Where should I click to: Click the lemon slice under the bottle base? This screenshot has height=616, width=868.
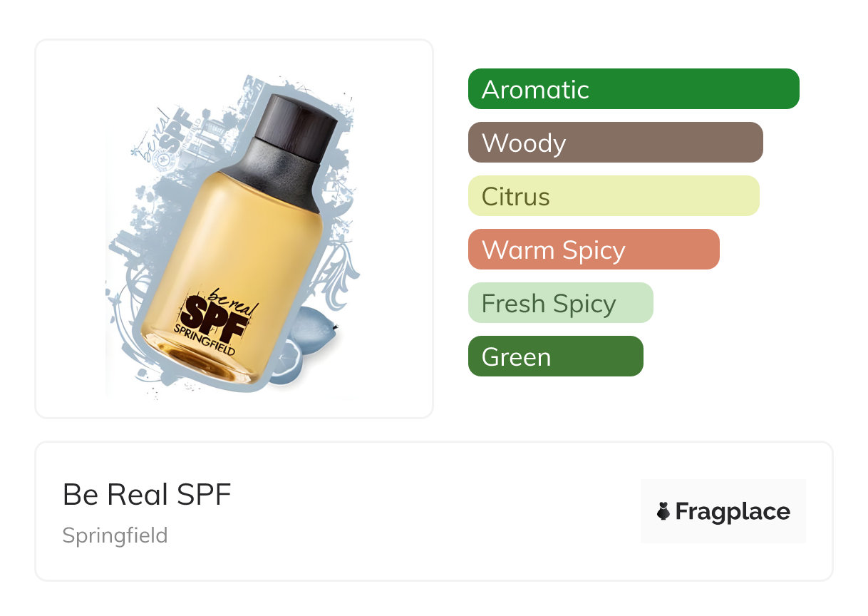tap(286, 361)
